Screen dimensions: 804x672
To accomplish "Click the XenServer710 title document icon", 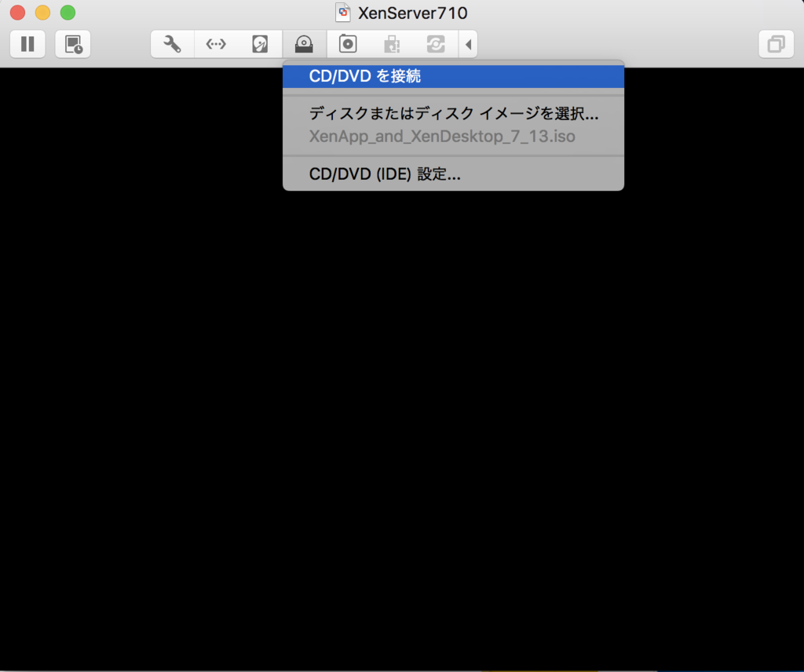I will pos(342,13).
